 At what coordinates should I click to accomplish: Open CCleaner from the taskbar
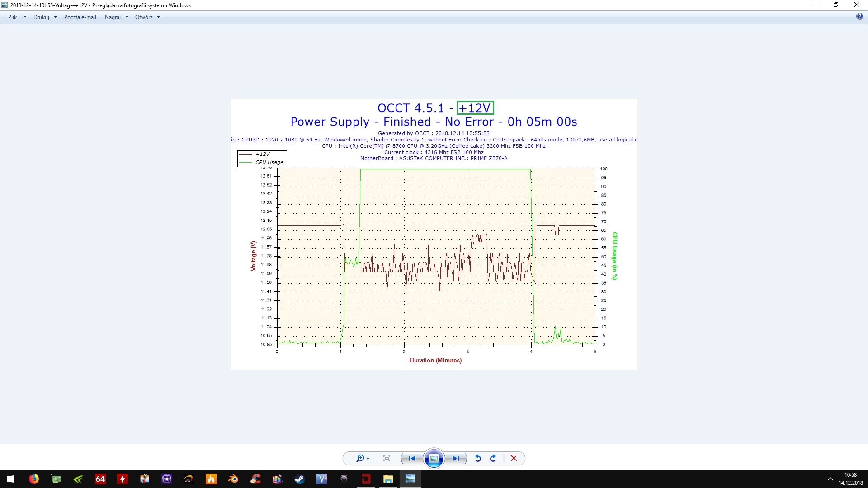(255, 479)
